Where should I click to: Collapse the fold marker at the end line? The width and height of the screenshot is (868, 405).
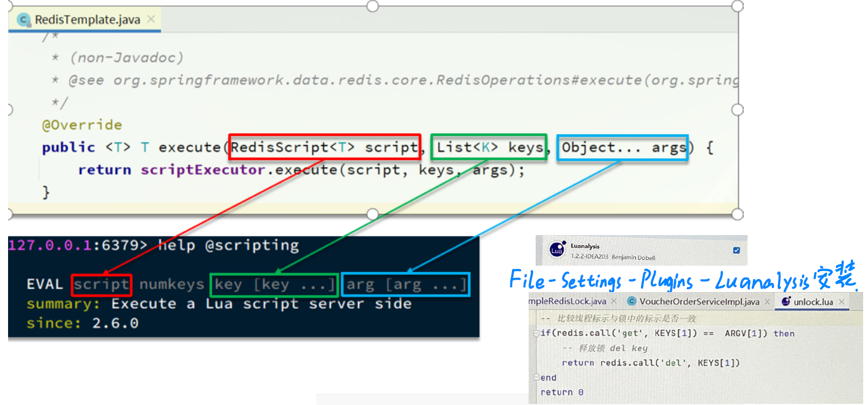pyautogui.click(x=536, y=378)
